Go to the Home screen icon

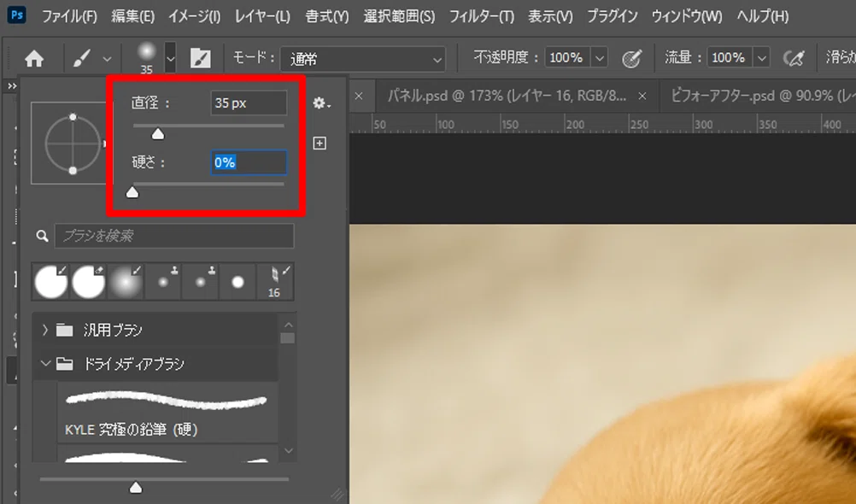coord(34,58)
